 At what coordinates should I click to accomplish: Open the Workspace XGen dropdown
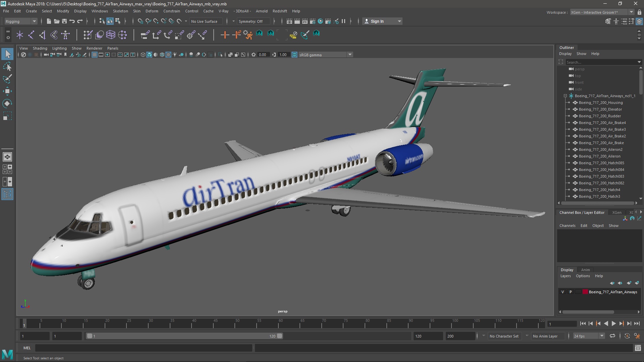click(x=602, y=12)
